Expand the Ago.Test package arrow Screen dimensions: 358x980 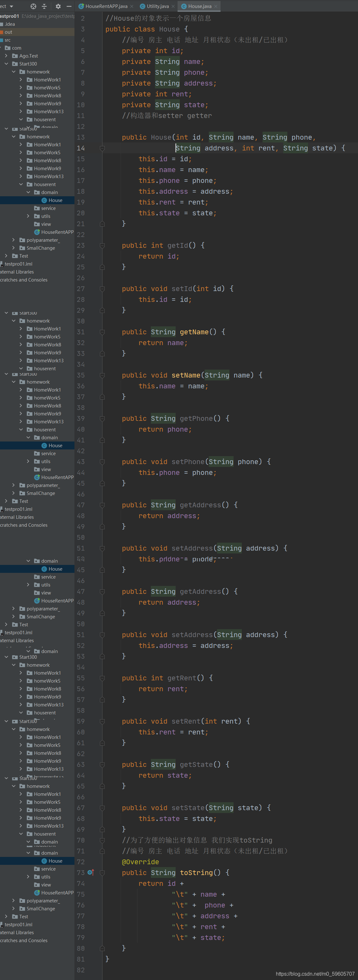(x=6, y=56)
